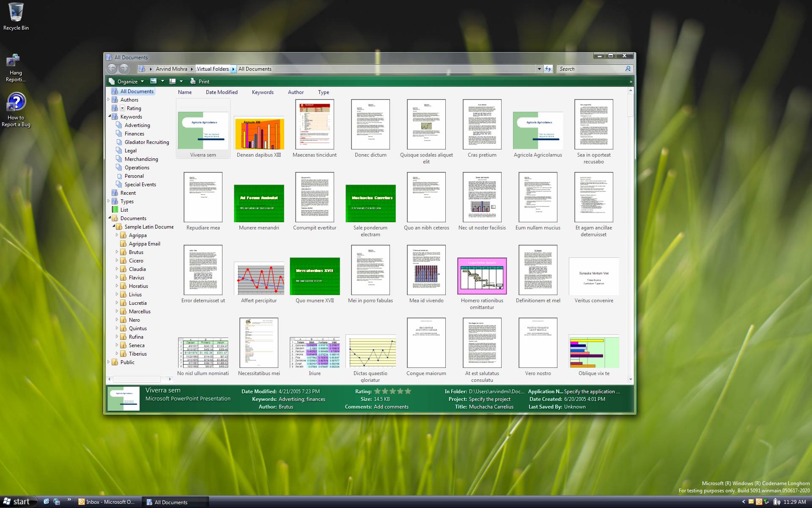Open the Views picture icon in toolbar

154,81
